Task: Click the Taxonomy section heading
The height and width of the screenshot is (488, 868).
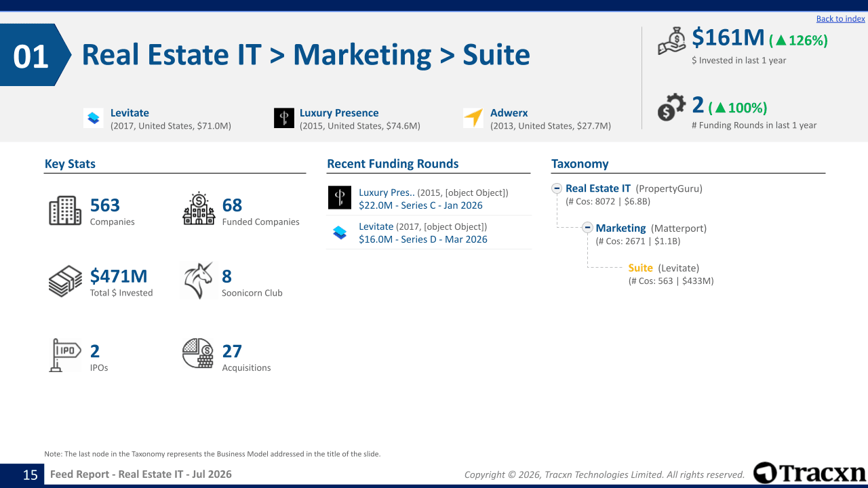Action: click(x=580, y=164)
